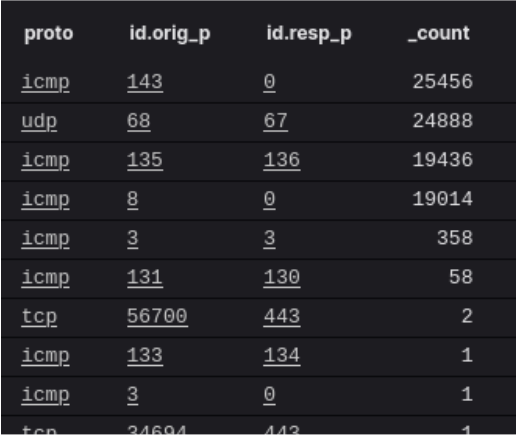Viewport: 516px width, 435px height.
Task: Click origin port 56700 link
Action: [x=157, y=316]
